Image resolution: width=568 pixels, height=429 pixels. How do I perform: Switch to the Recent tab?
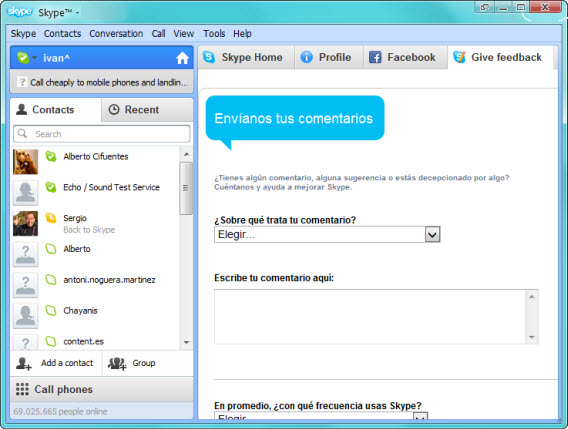coord(147,109)
